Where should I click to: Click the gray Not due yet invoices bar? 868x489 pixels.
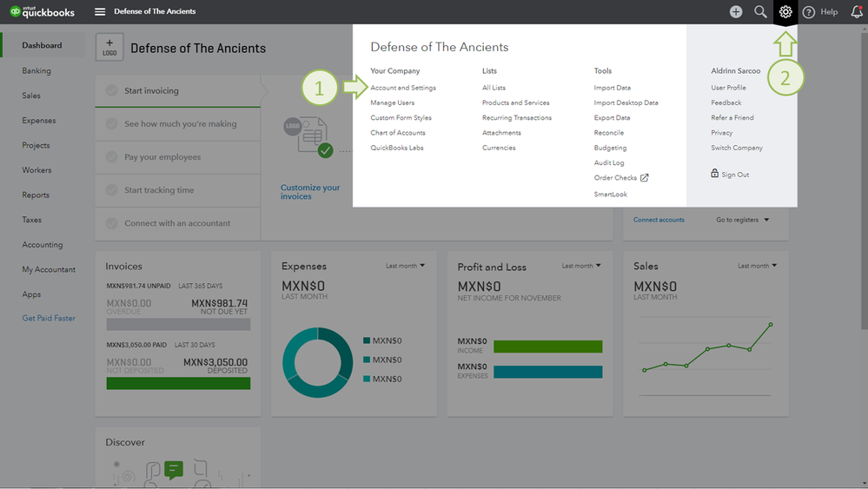178,324
